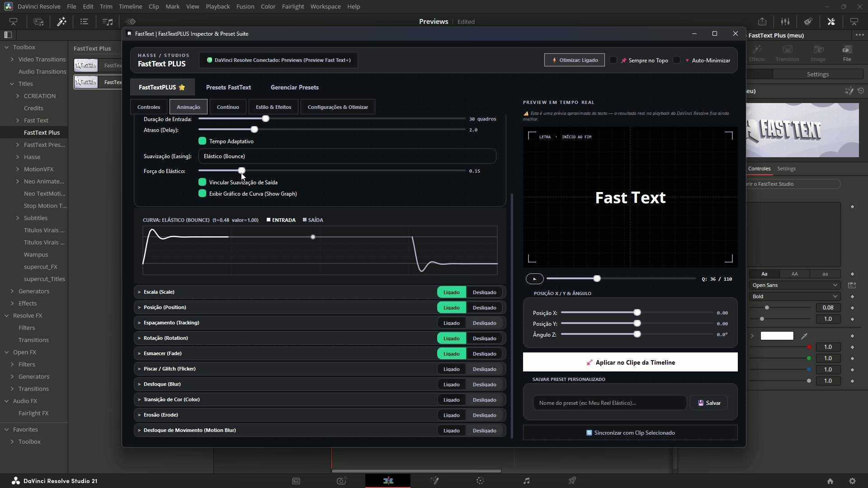
Task: Play the real-time preview
Action: [x=534, y=279]
